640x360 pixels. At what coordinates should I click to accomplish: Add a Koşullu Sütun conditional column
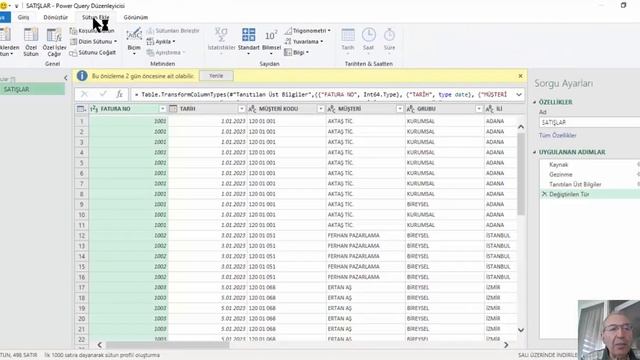(x=92, y=31)
